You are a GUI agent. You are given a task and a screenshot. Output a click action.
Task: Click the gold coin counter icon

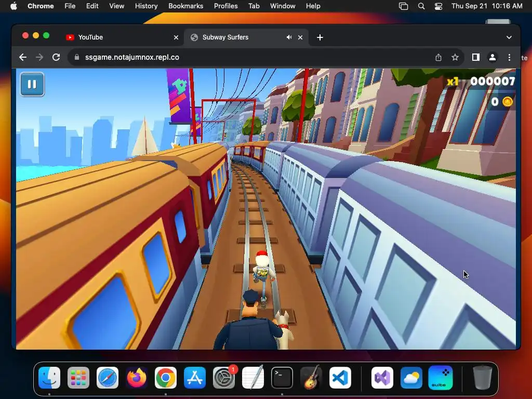tap(507, 102)
